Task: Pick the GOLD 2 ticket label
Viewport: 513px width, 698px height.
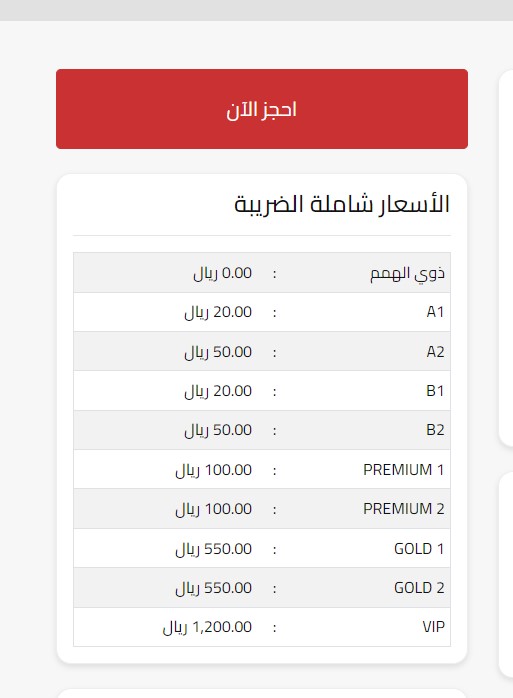Action: (419, 588)
